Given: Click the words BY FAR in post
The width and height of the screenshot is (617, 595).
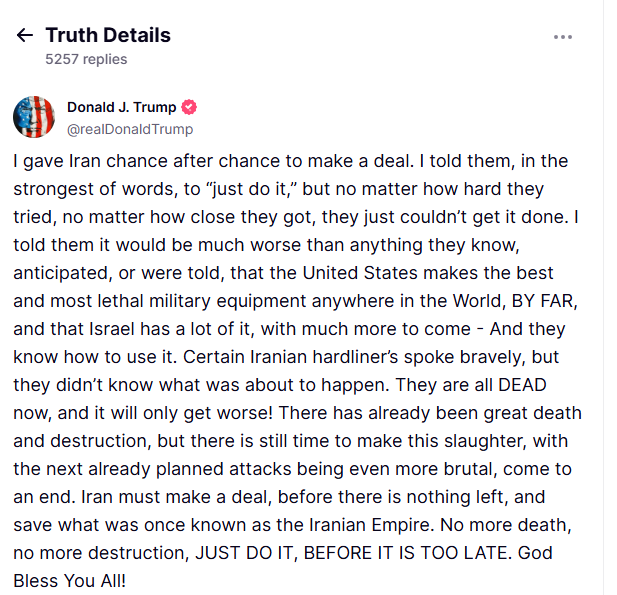Looking at the screenshot, I should click(x=545, y=301).
